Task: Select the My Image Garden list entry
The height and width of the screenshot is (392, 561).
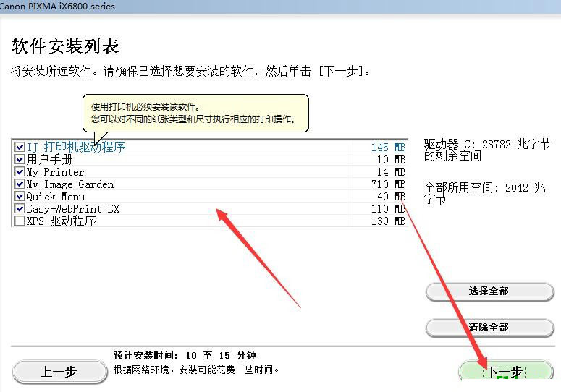Action: [x=70, y=184]
